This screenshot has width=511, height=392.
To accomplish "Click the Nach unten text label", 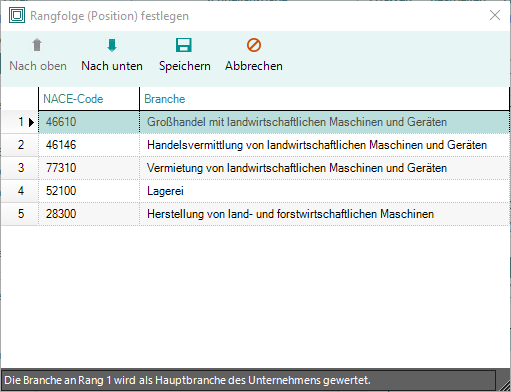I will point(112,66).
